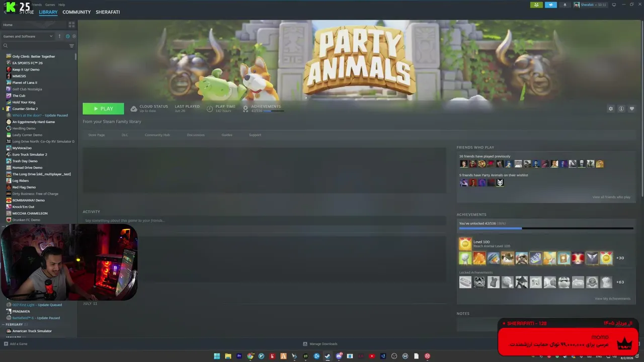Open Google Chrome from the taskbar
The height and width of the screenshot is (362, 644).
(250, 356)
